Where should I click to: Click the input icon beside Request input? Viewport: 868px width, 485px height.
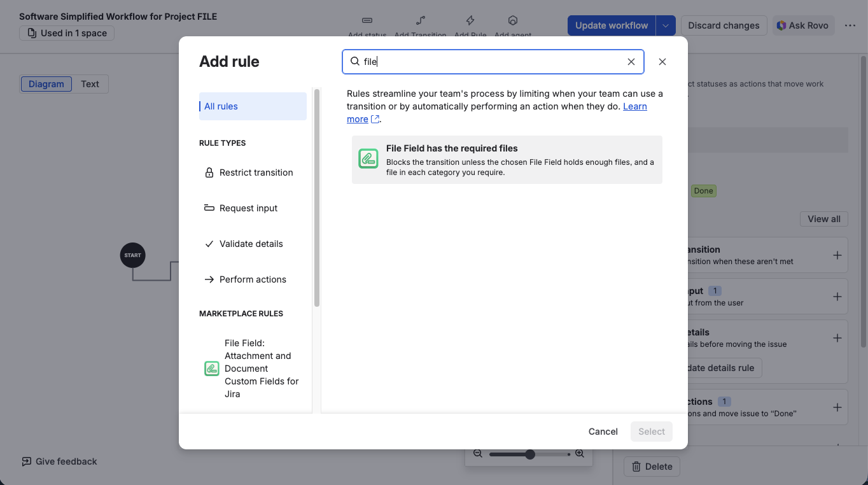(209, 208)
